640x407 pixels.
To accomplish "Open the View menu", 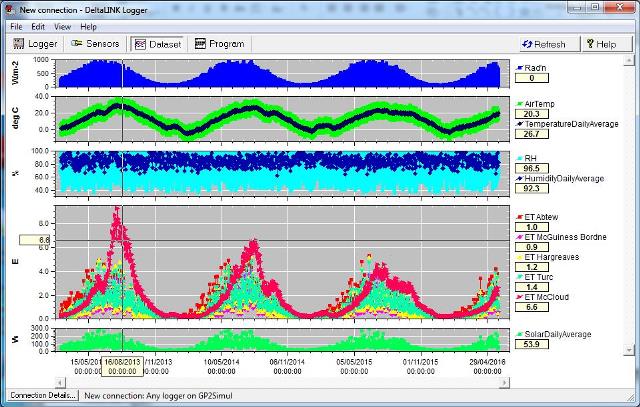I will pyautogui.click(x=62, y=27).
